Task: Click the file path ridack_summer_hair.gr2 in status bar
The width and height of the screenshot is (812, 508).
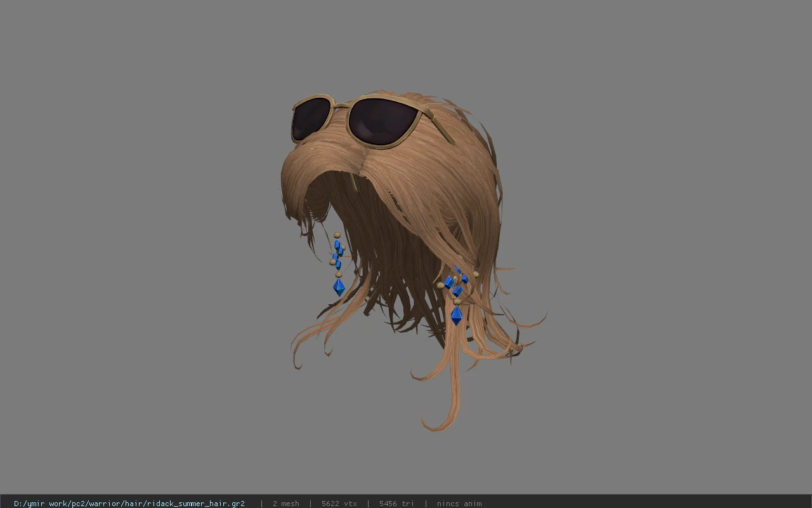Action: [x=129, y=504]
